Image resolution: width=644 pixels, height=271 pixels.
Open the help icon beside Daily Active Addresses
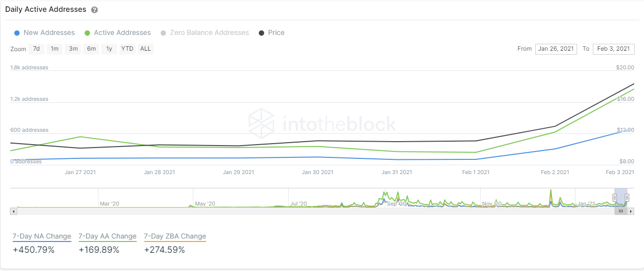click(94, 10)
